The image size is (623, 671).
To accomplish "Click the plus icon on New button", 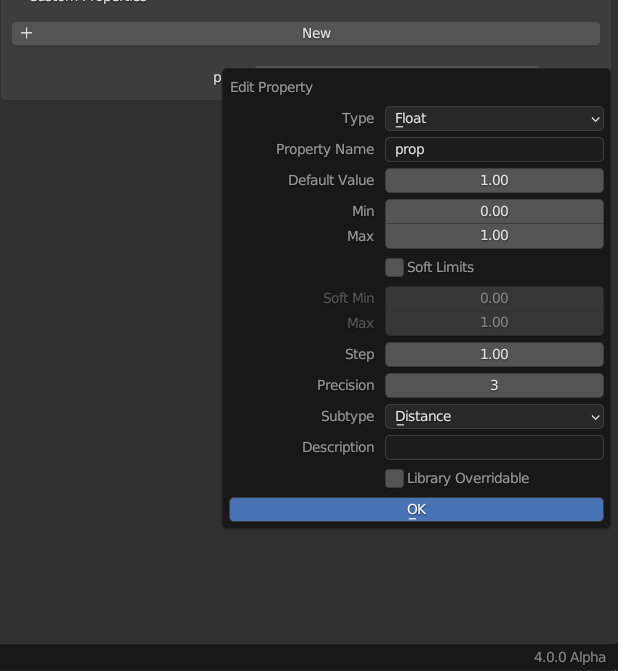I will tap(27, 33).
